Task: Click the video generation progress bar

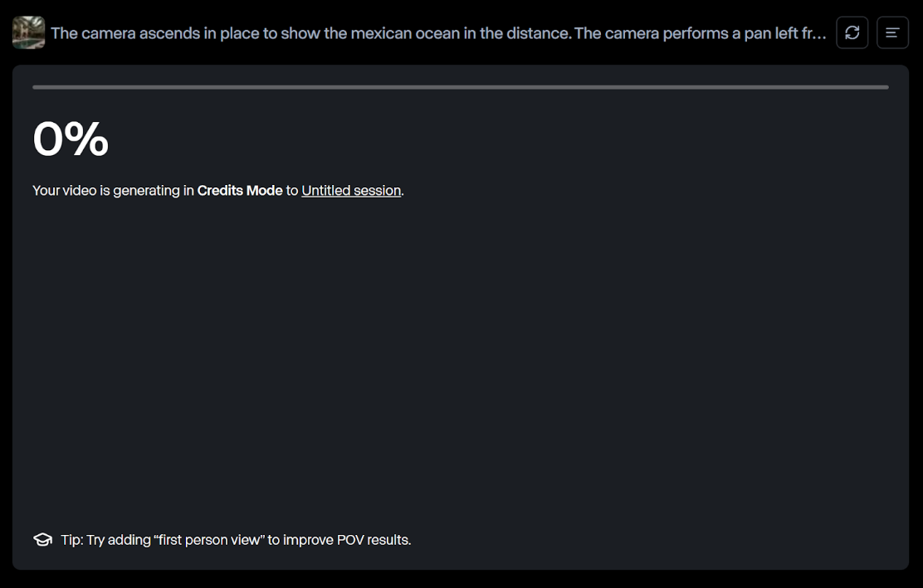Action: pos(460,87)
